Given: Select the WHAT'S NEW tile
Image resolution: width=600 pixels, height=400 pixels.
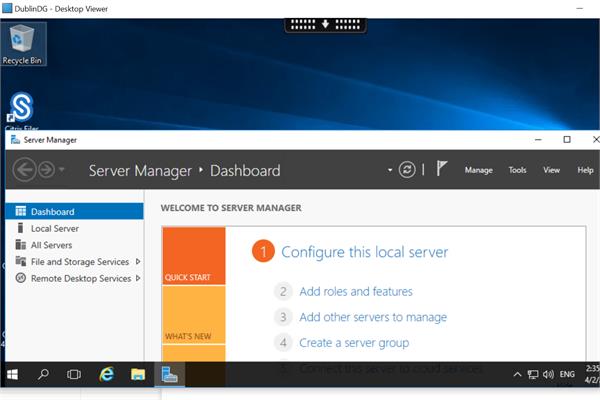Looking at the screenshot, I should [x=194, y=315].
